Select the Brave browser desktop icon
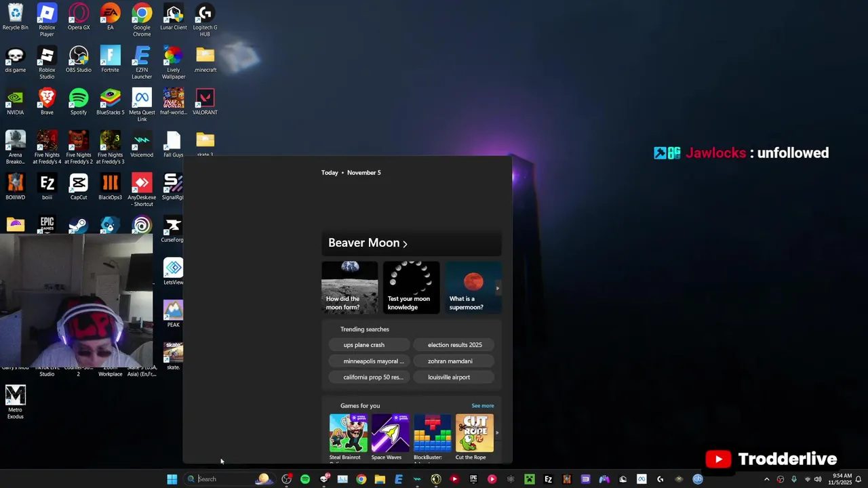Viewport: 868px width, 488px height. click(47, 102)
